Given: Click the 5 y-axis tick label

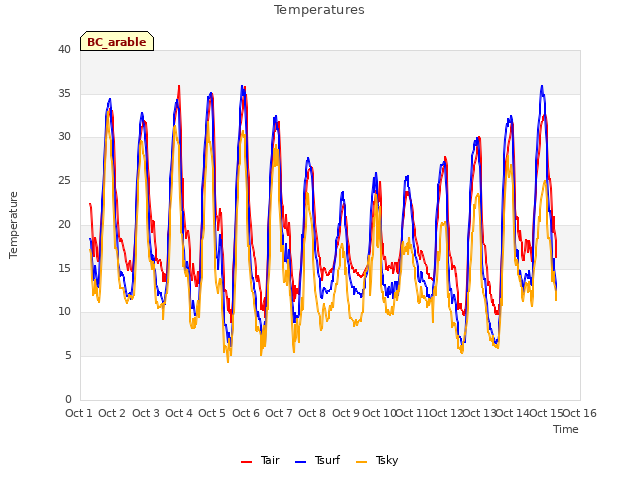Looking at the screenshot, I should tap(68, 356).
